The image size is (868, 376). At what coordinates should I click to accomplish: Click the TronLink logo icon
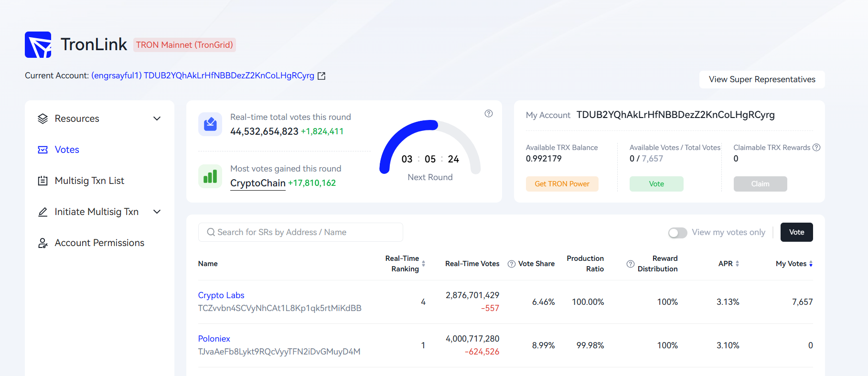tap(38, 45)
